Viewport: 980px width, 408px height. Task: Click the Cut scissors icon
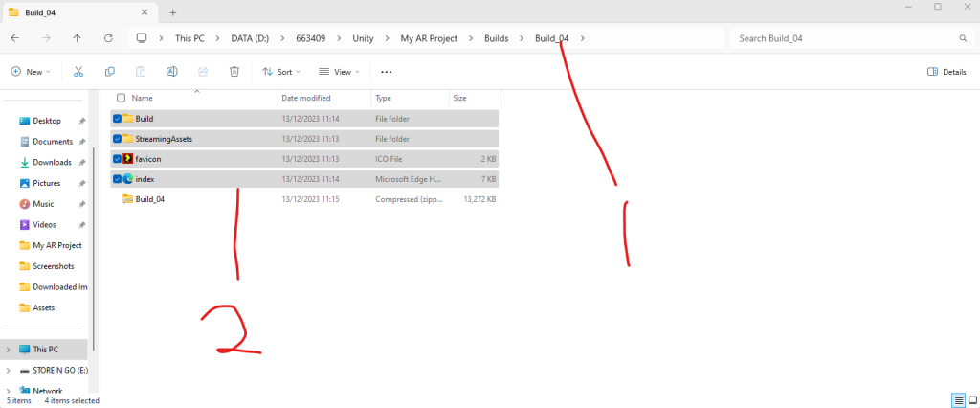pos(78,72)
